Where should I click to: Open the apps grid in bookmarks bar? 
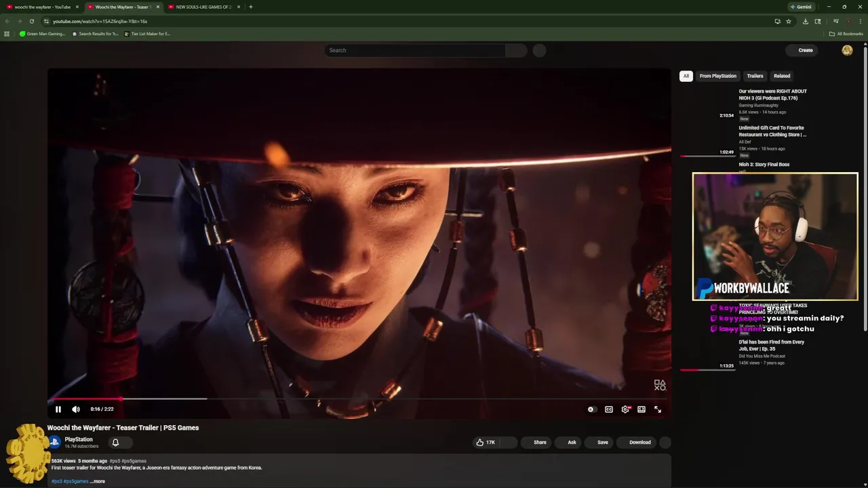(x=7, y=34)
